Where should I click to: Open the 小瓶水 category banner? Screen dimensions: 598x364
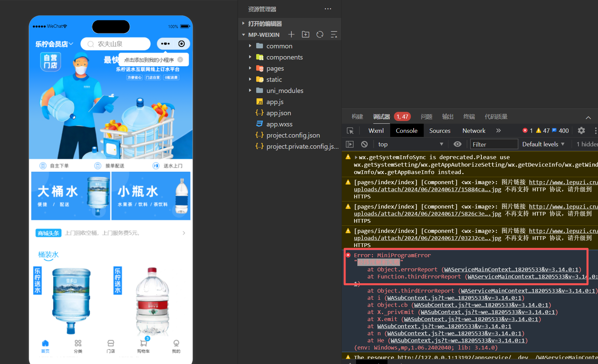tap(151, 196)
